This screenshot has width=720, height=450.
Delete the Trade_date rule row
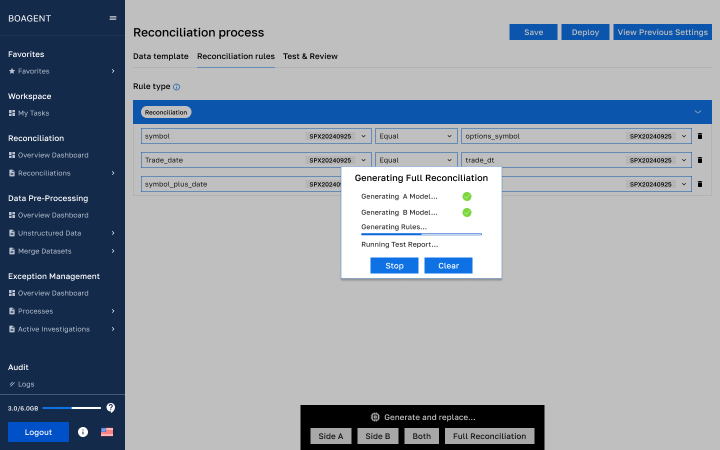(x=700, y=160)
